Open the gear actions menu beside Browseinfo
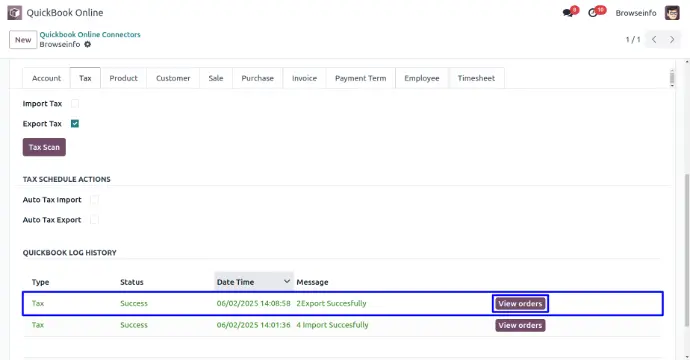Image resolution: width=690 pixels, height=360 pixels. (88, 44)
